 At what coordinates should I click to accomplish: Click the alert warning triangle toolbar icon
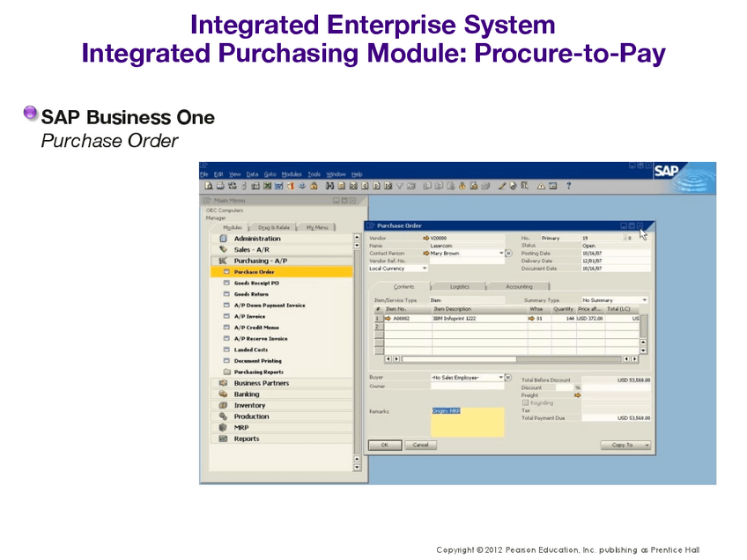541,186
